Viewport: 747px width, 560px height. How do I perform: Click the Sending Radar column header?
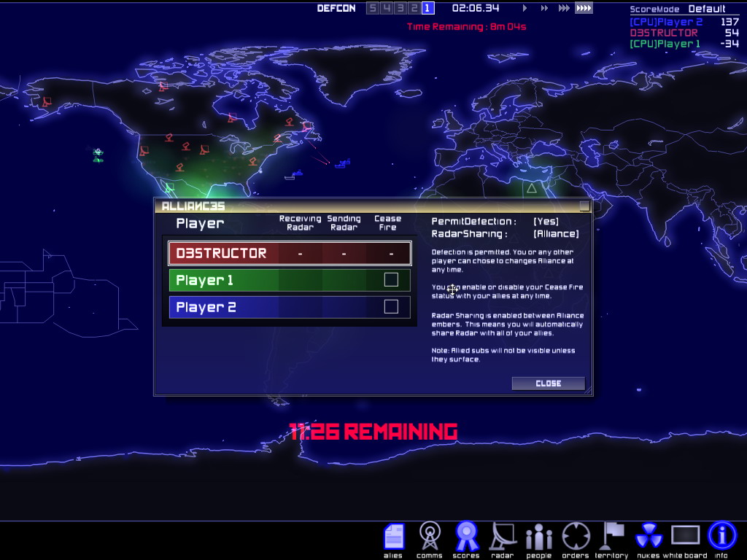point(344,223)
